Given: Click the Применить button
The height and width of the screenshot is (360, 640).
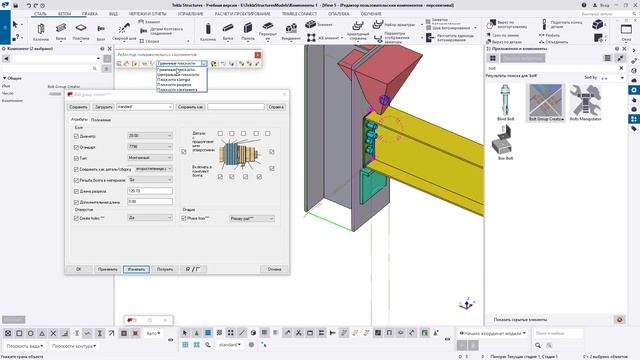Looking at the screenshot, I should pos(107,269).
